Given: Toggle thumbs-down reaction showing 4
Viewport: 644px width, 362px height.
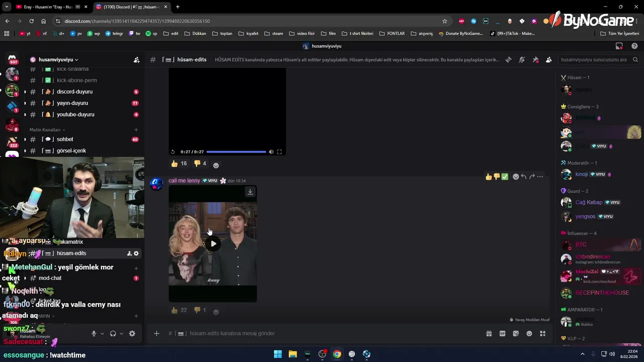Looking at the screenshot, I should (x=200, y=164).
